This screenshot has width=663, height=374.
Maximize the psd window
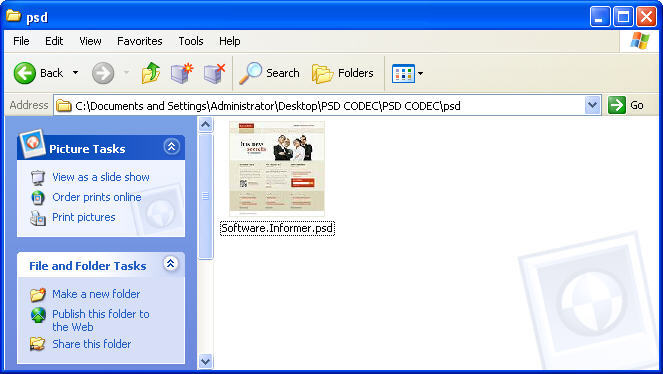pos(623,17)
